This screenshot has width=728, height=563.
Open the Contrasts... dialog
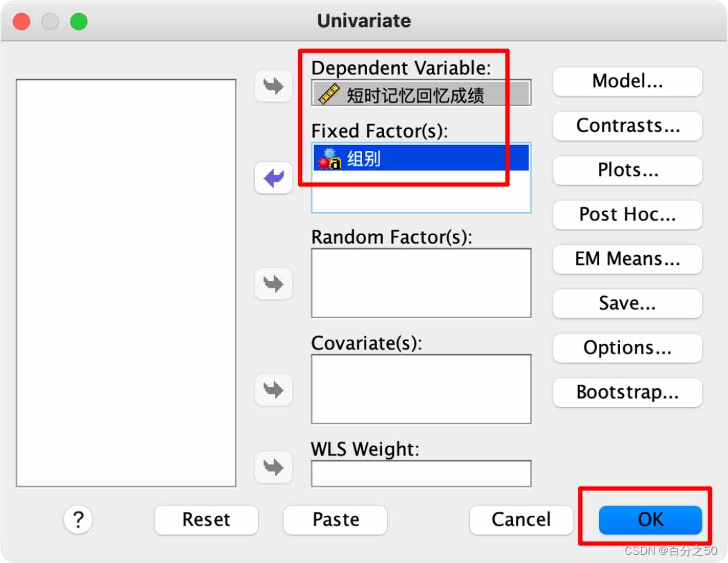(627, 125)
